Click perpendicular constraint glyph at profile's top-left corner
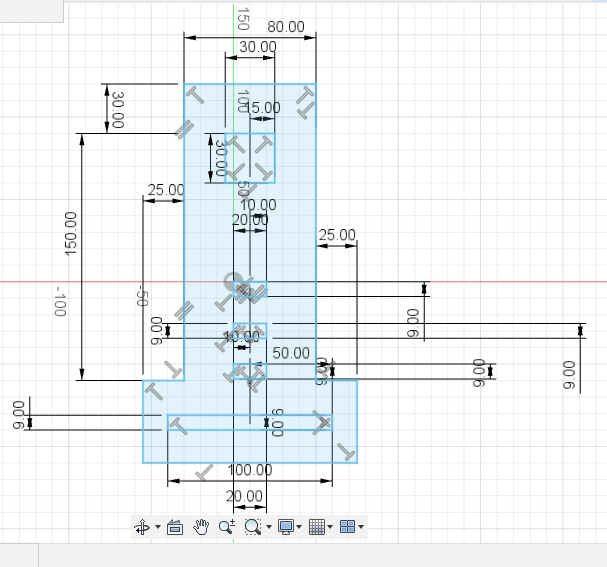The width and height of the screenshot is (607, 567). [195, 95]
